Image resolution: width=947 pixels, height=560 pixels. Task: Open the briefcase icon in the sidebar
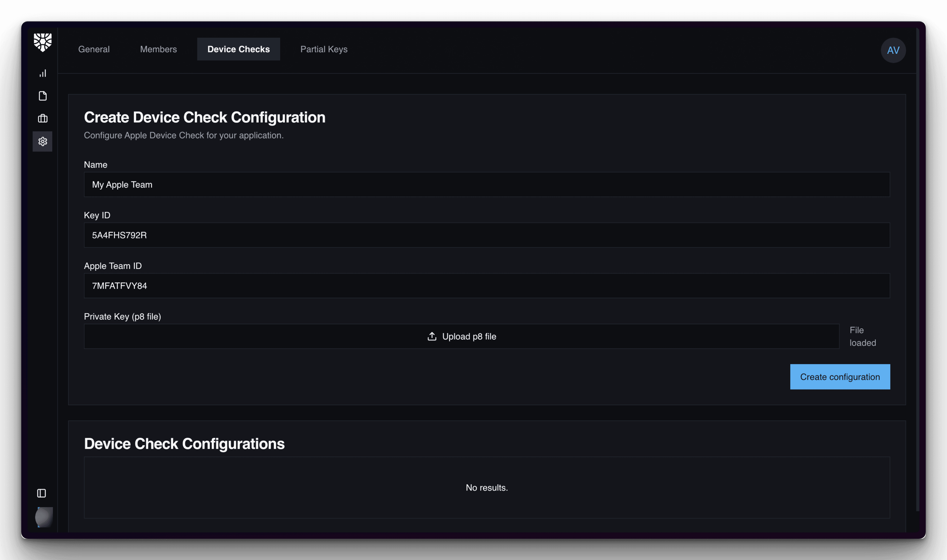click(42, 119)
